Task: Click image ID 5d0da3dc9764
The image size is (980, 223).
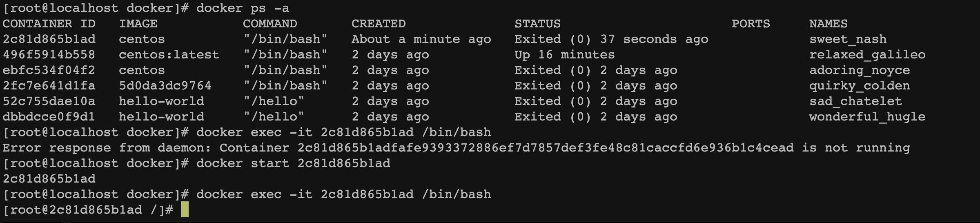Action: [x=165, y=86]
